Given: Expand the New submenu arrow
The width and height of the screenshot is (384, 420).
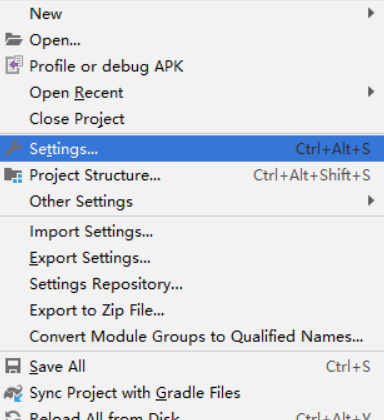Looking at the screenshot, I should 371,13.
